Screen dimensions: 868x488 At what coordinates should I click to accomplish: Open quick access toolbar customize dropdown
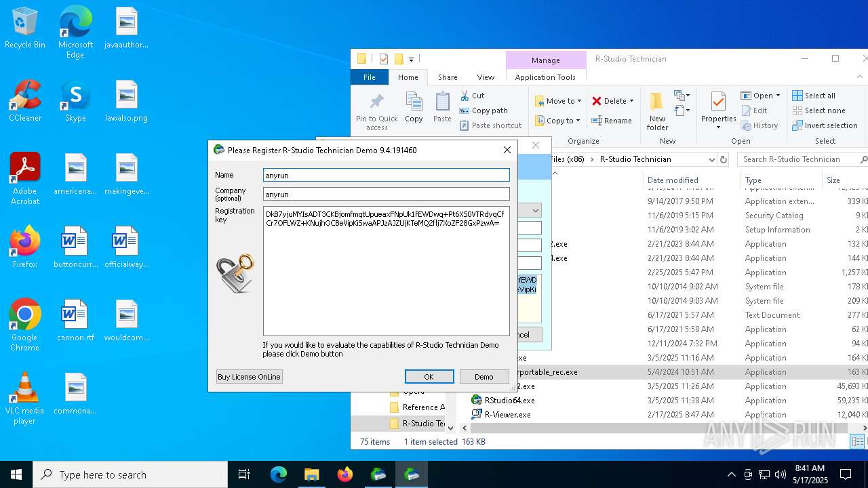coord(411,59)
